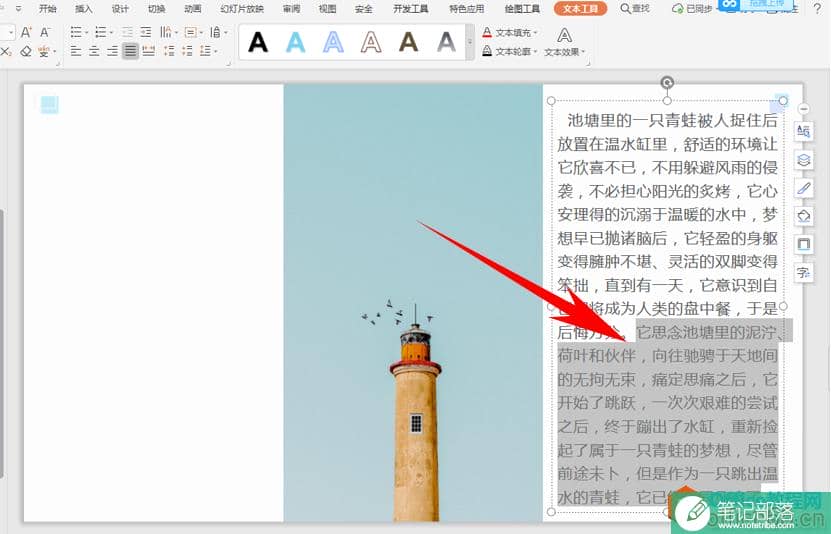Apply the solid black text style preset
831x534 pixels.
pyautogui.click(x=258, y=42)
